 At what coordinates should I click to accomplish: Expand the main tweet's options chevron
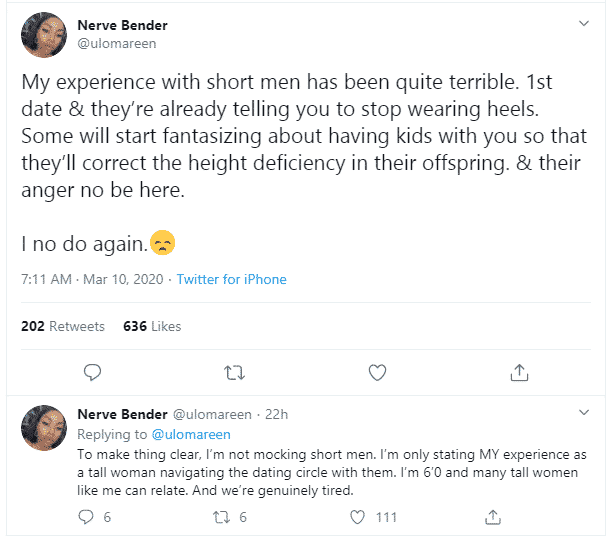pos(585,23)
